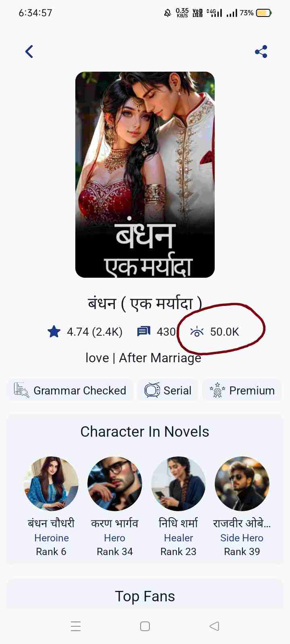
Task: Tap the Android home navigation button
Action: (145, 626)
